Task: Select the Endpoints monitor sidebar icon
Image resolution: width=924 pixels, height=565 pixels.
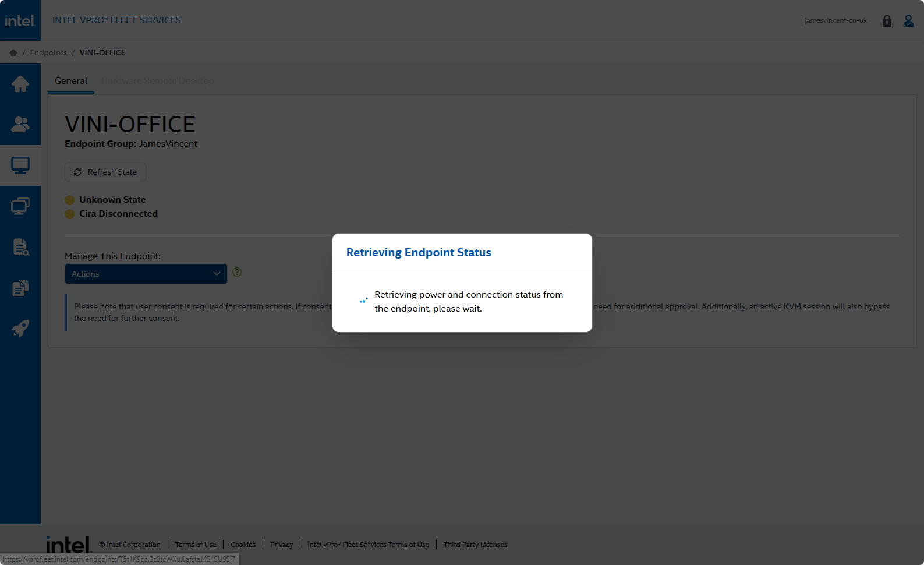Action: click(20, 165)
